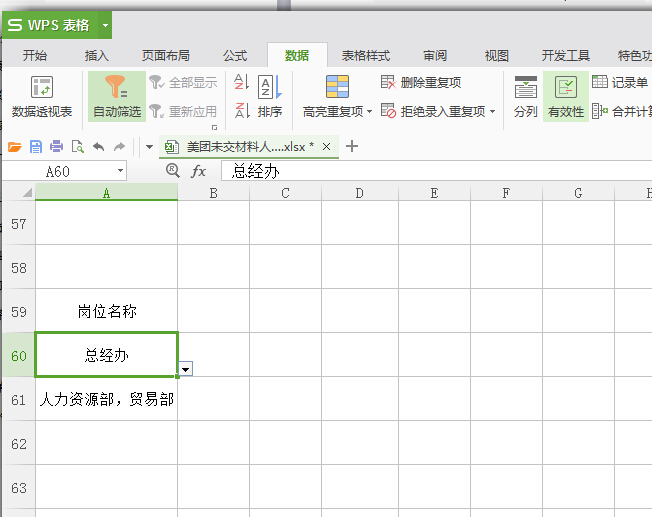Click Show All (全部显示) filter
Viewport: 652px width, 517px height.
click(x=183, y=82)
